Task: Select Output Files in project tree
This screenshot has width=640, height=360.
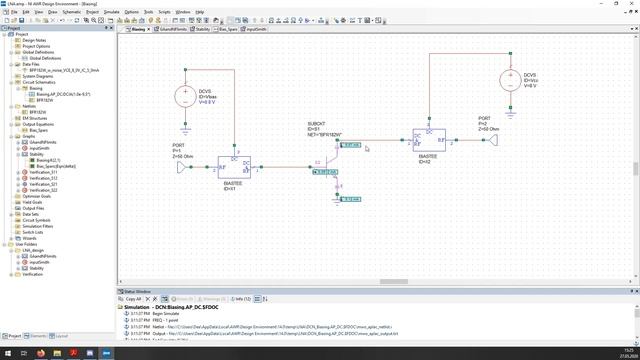Action: pyautogui.click(x=33, y=208)
